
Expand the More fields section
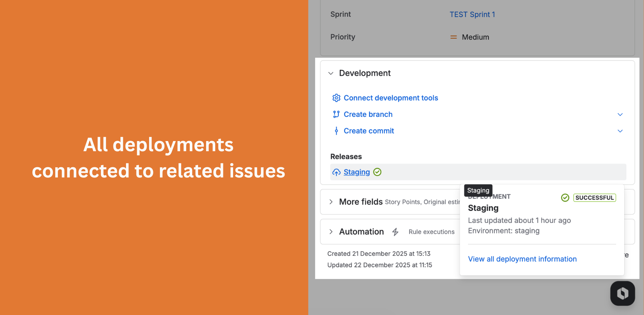coord(330,202)
